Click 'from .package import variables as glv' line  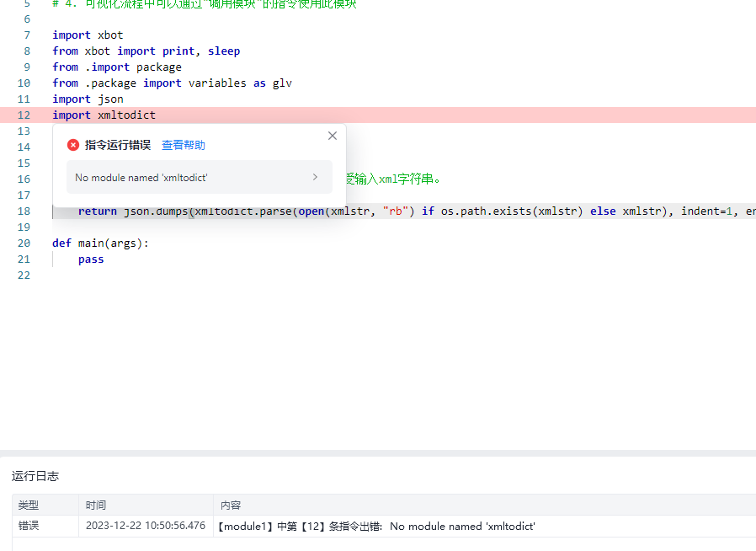coord(172,83)
